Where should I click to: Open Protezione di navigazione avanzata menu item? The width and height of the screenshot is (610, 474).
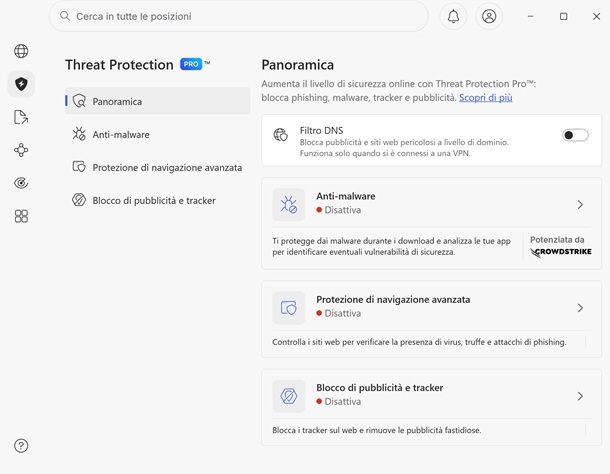pyautogui.click(x=166, y=167)
